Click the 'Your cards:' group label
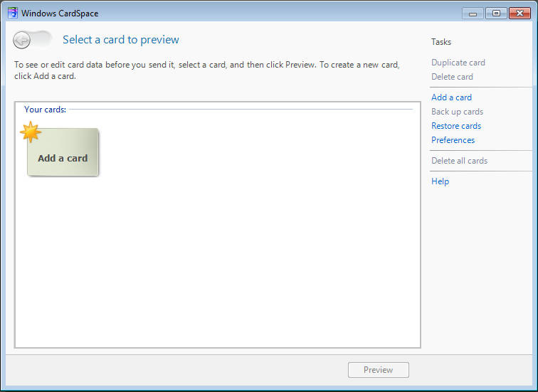The width and height of the screenshot is (538, 392). tap(45, 110)
